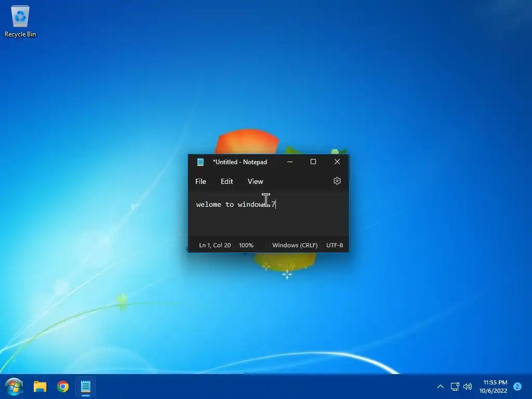The image size is (532, 399).
Task: Open the File menu in Notepad
Action: click(201, 181)
